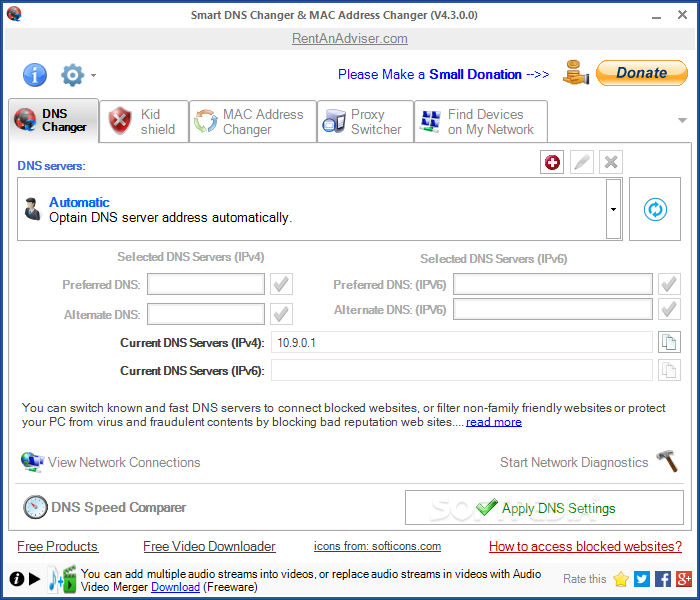Open the read more link
Viewport: 700px width, 600px height.
click(x=493, y=422)
